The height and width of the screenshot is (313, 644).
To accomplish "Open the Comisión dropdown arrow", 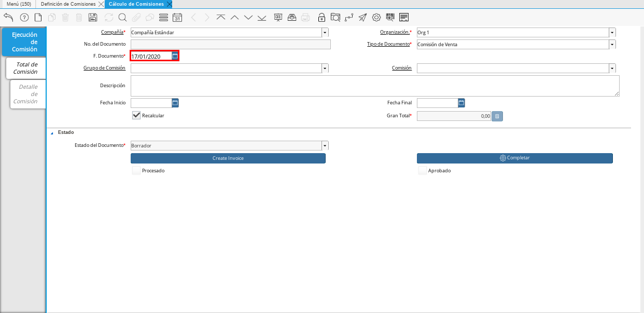I will point(612,68).
